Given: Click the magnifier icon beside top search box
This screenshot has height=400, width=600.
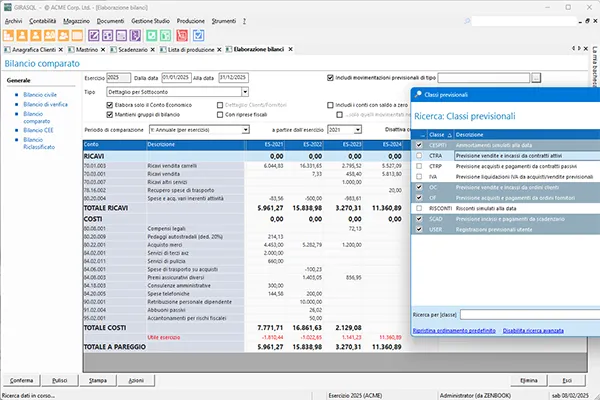Looking at the screenshot, I should coord(467,21).
